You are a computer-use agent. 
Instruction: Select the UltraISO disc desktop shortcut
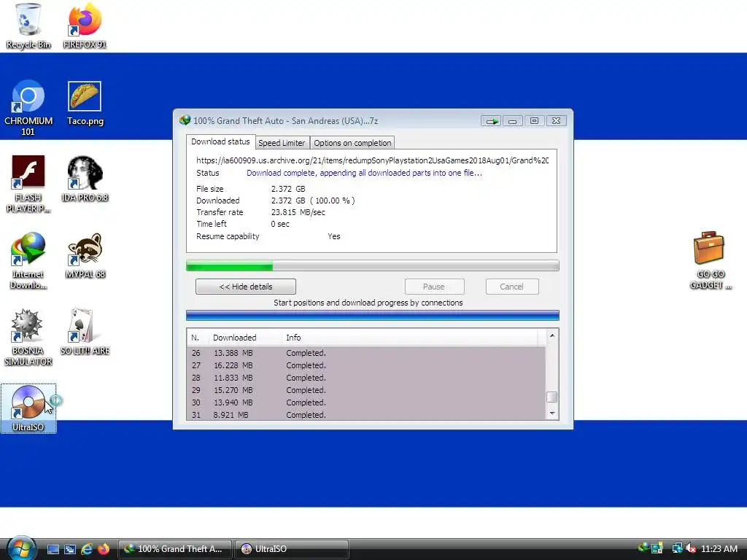[28, 408]
